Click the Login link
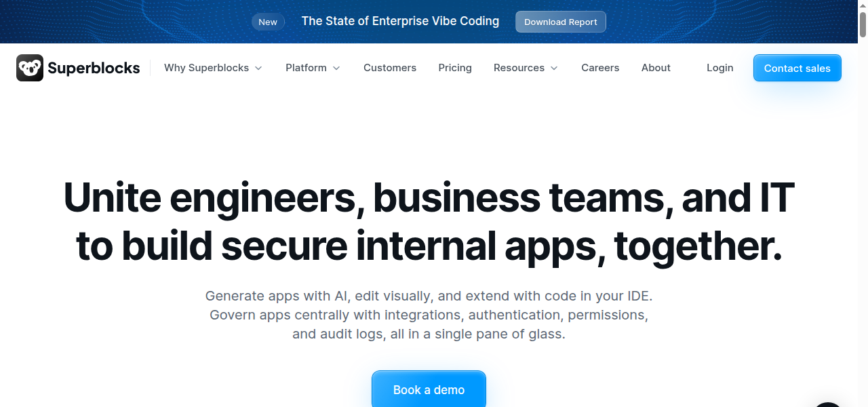The height and width of the screenshot is (407, 868). (719, 68)
